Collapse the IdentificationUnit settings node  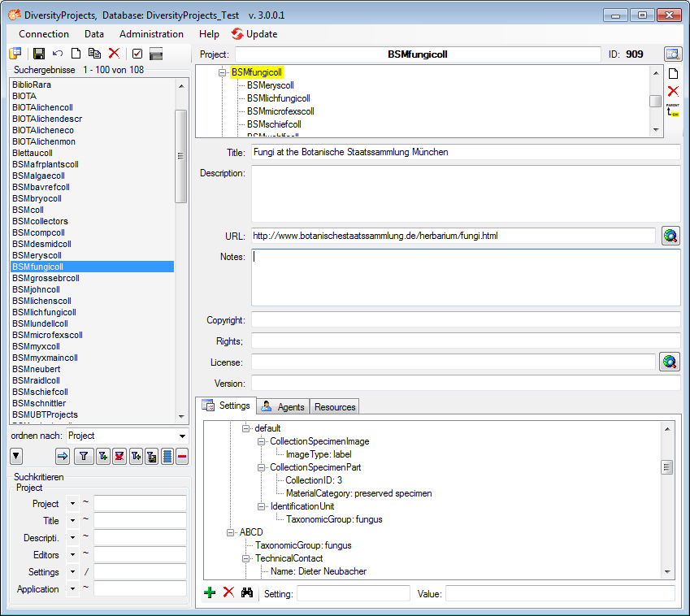[262, 506]
